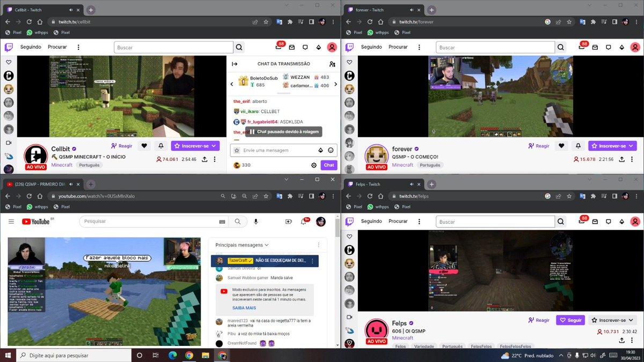Open user avatar menu in forever Twitch window
This screenshot has height=362, width=644.
(x=635, y=47)
